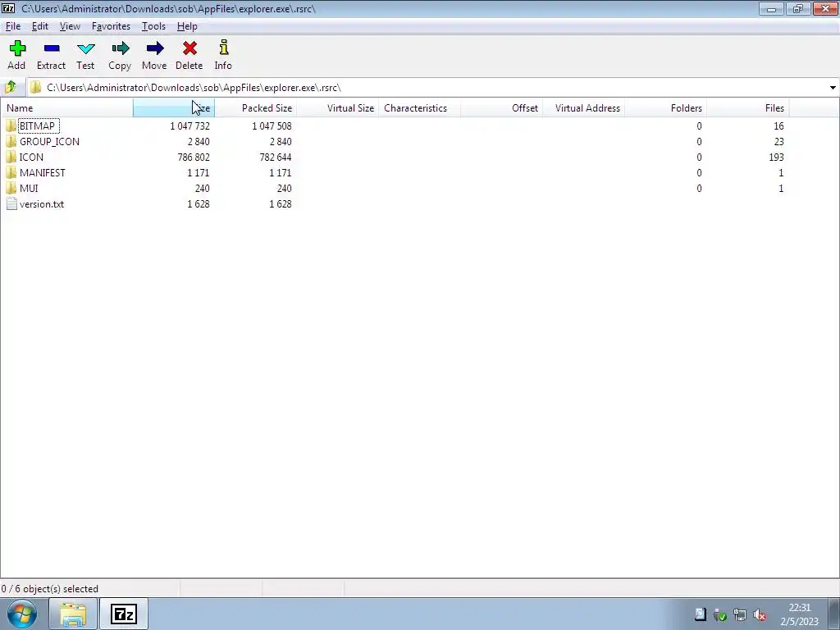Click the green Add toolbar icon
The width and height of the screenshot is (840, 630).
click(x=17, y=48)
